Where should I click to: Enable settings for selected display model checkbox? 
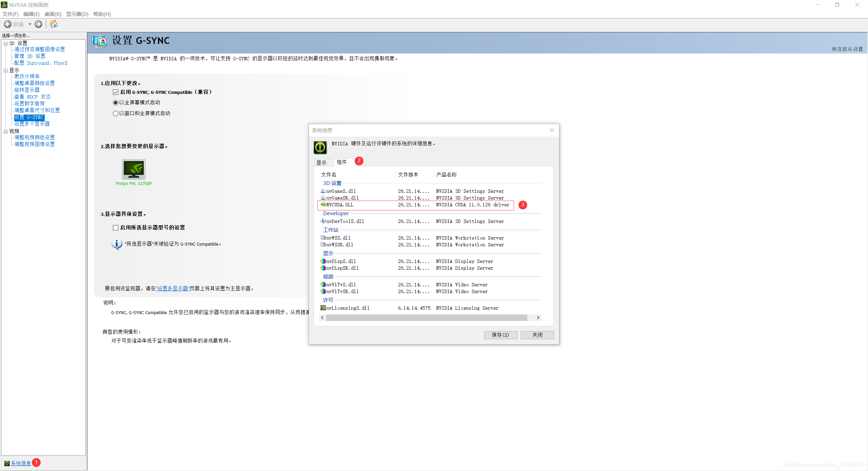coord(116,228)
